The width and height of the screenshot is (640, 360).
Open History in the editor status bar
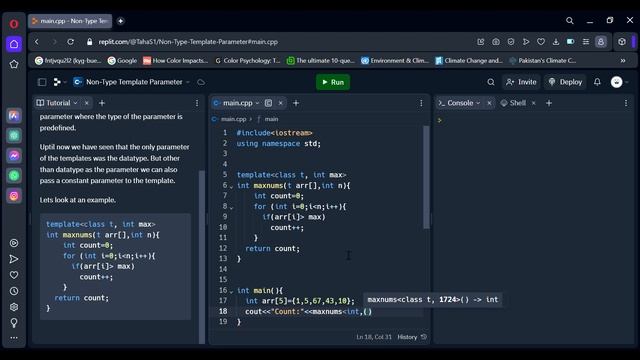[412, 337]
